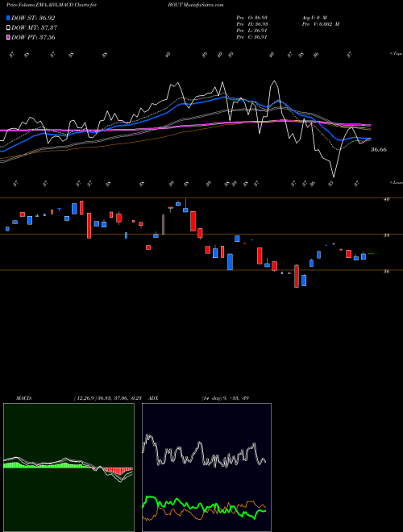This screenshot has height=532, width=403.
Task: Click the 40 level axis label
Action: tap(386, 199)
